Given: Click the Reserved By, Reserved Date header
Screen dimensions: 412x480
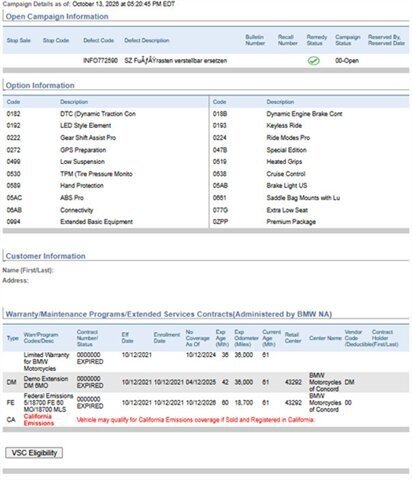Looking at the screenshot, I should click(386, 40).
